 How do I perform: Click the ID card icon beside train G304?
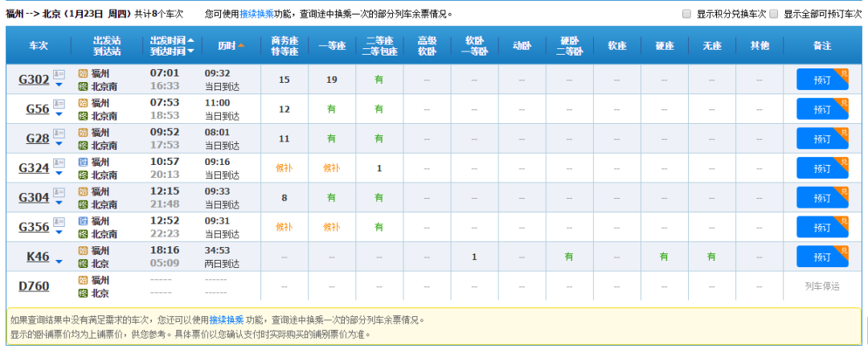[59, 193]
